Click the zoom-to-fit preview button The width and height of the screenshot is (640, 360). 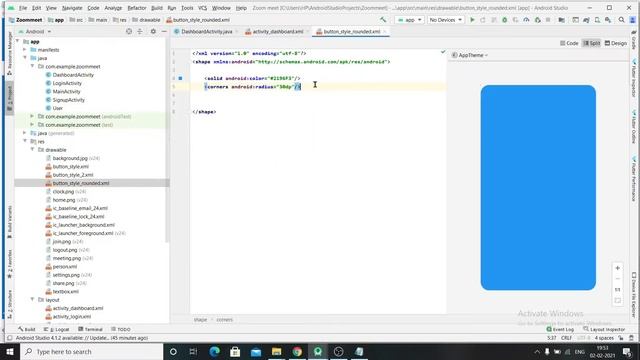(618, 300)
